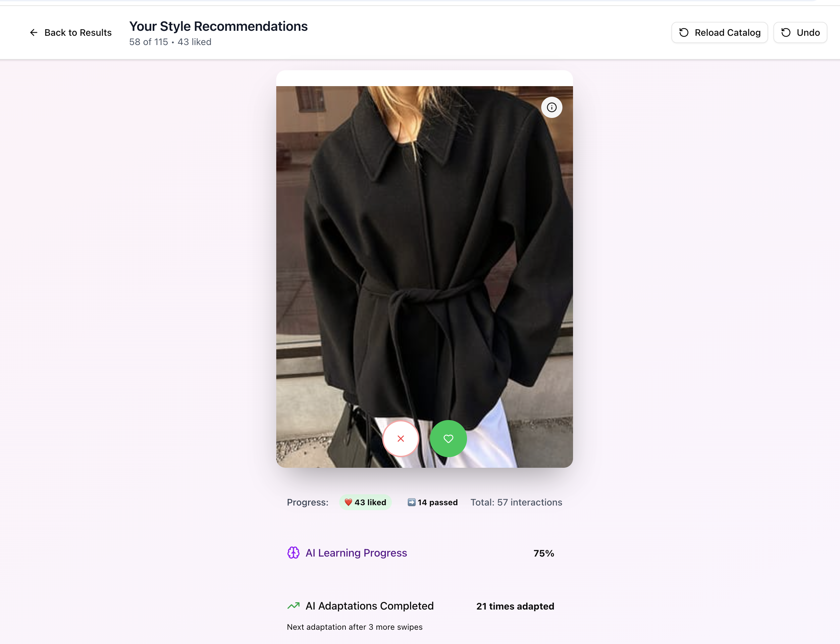Click the red heart emoji in liked badge
Viewport: 840px width, 644px height.
click(348, 502)
